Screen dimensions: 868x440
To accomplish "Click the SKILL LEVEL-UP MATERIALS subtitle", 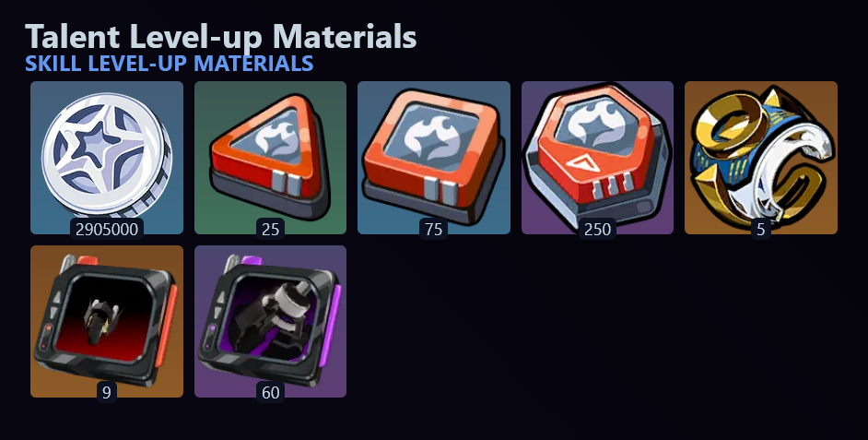I will coord(170,64).
